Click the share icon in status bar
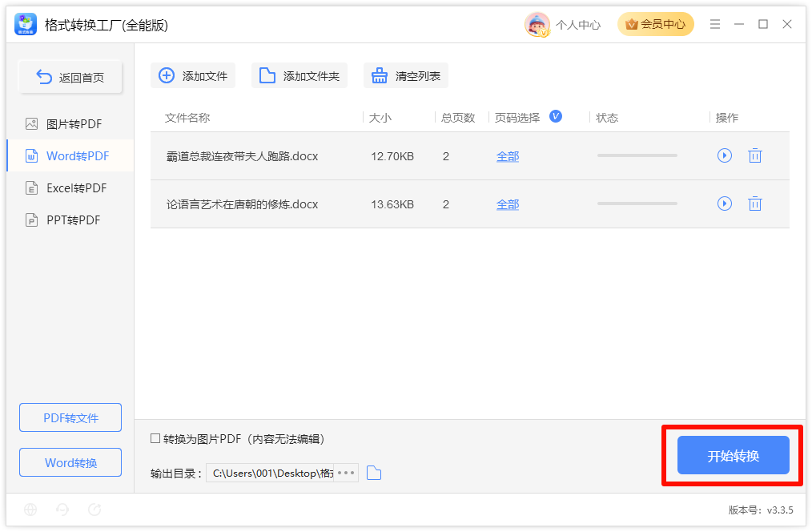This screenshot has height=532, width=812. pyautogui.click(x=94, y=510)
